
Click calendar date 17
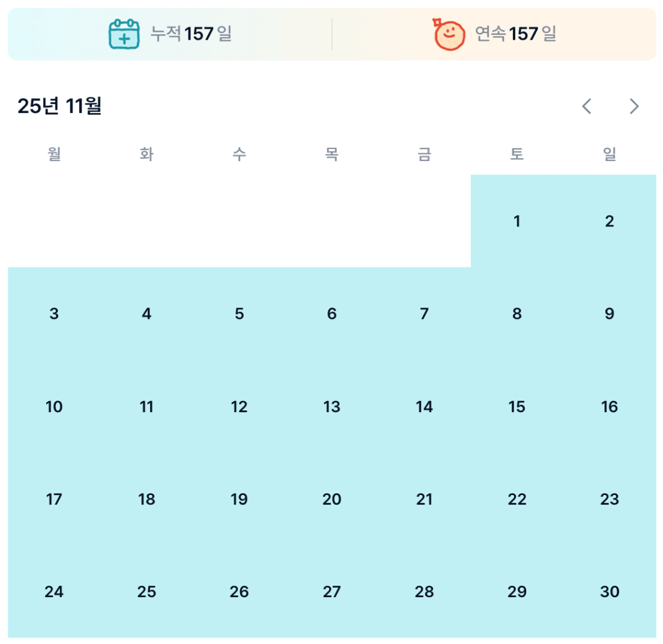coord(54,500)
